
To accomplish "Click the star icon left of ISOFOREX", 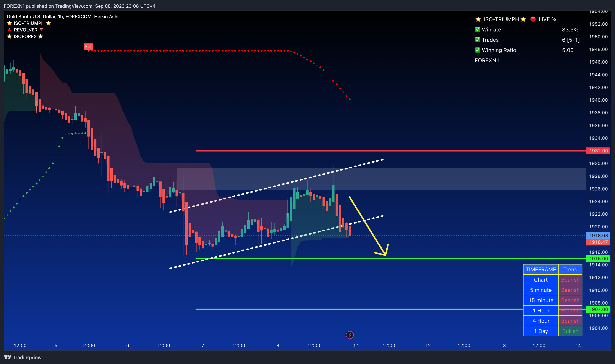I will tap(9, 36).
